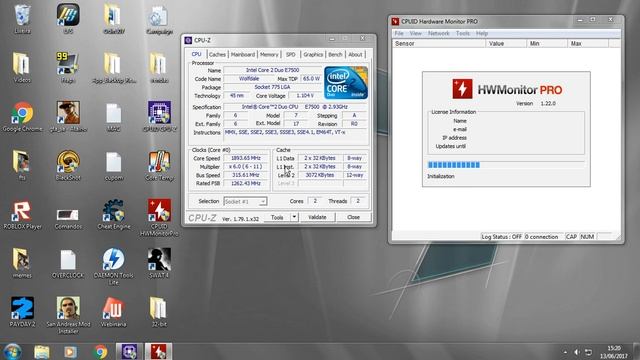640x360 pixels.
Task: Click the Min column header
Action: pyautogui.click(x=547, y=43)
